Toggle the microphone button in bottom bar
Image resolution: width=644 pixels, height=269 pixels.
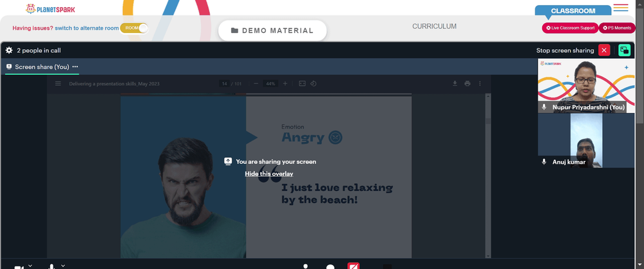(x=52, y=266)
